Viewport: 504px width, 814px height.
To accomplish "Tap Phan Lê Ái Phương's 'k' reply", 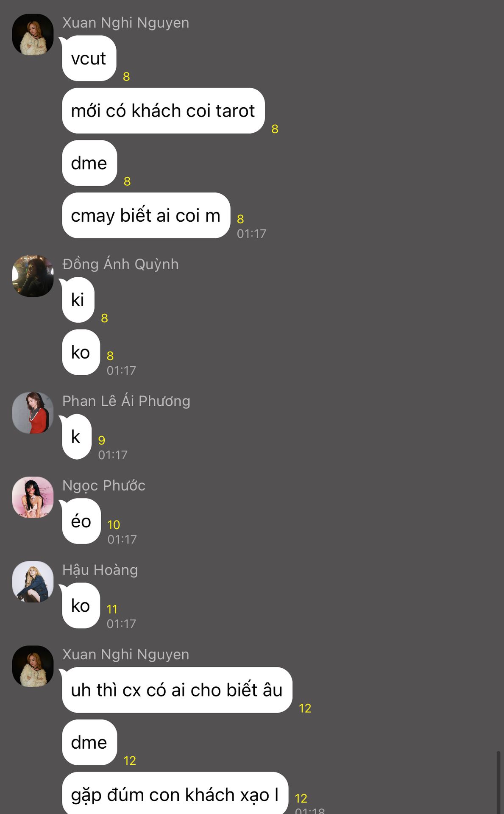I will pyautogui.click(x=76, y=437).
